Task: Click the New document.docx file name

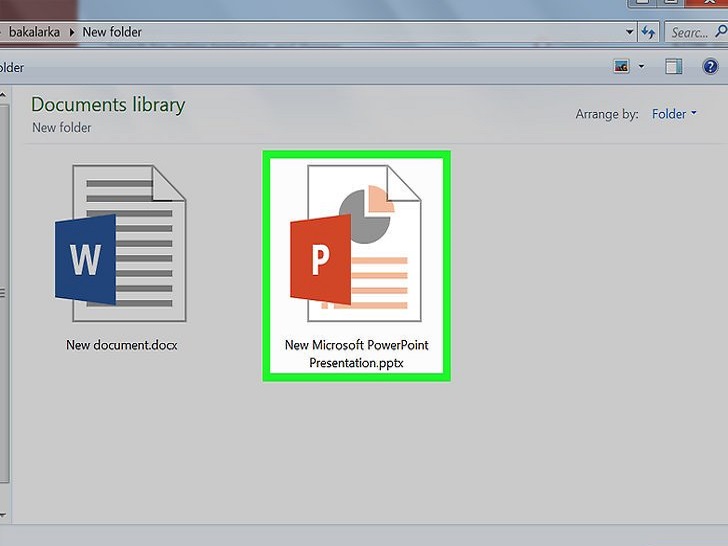Action: pos(122,345)
